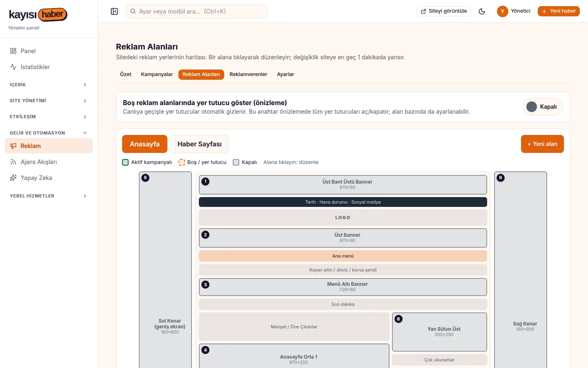
Task: Click the + Yeni alan button
Action: pos(542,144)
